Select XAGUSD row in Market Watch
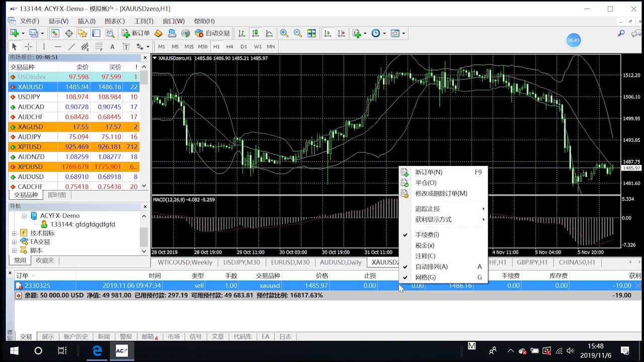This screenshot has height=362, width=644. tap(74, 127)
